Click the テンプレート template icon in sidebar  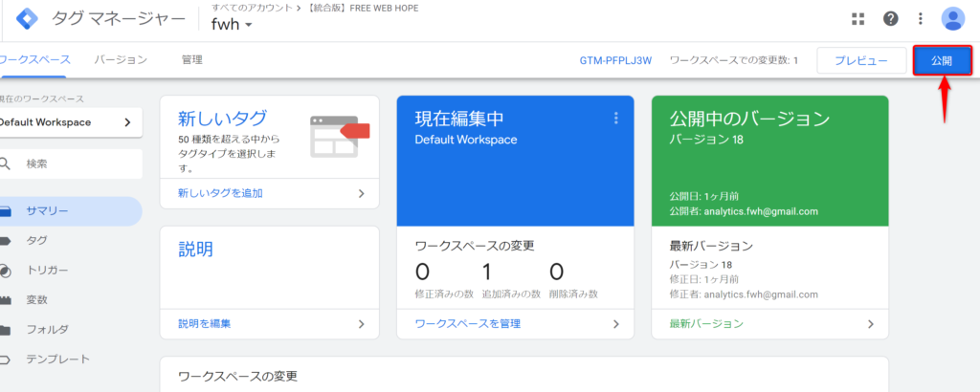[6, 359]
